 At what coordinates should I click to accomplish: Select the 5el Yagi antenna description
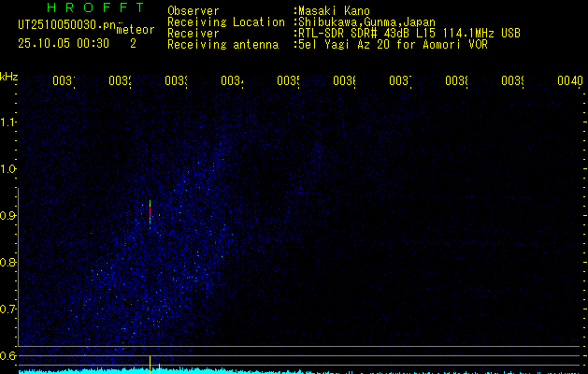[393, 45]
